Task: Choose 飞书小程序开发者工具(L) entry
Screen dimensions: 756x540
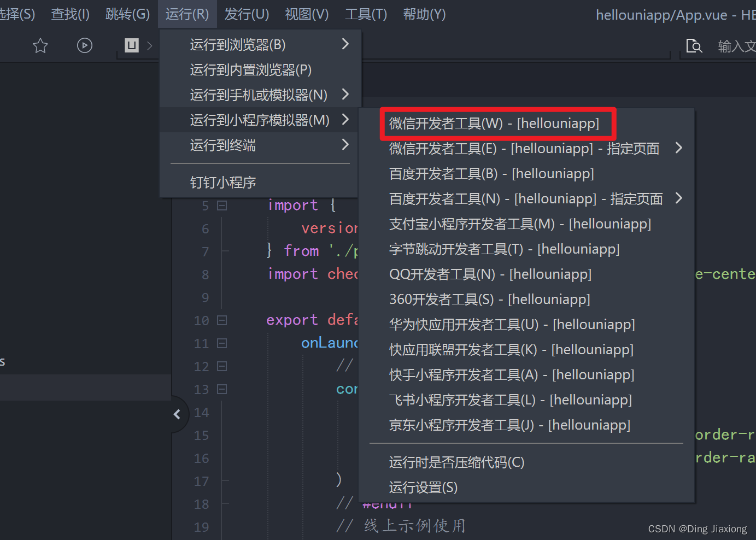Action: [526, 400]
